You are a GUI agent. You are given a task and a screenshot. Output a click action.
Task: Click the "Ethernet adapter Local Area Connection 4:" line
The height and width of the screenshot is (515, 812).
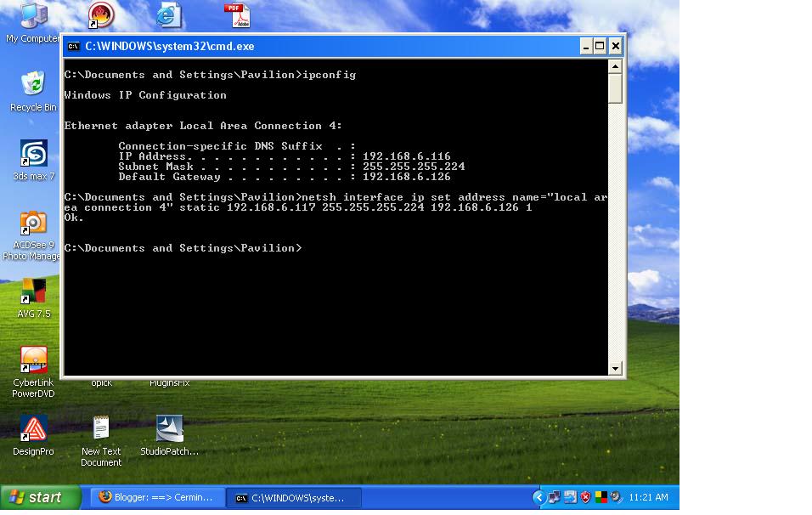coord(203,126)
